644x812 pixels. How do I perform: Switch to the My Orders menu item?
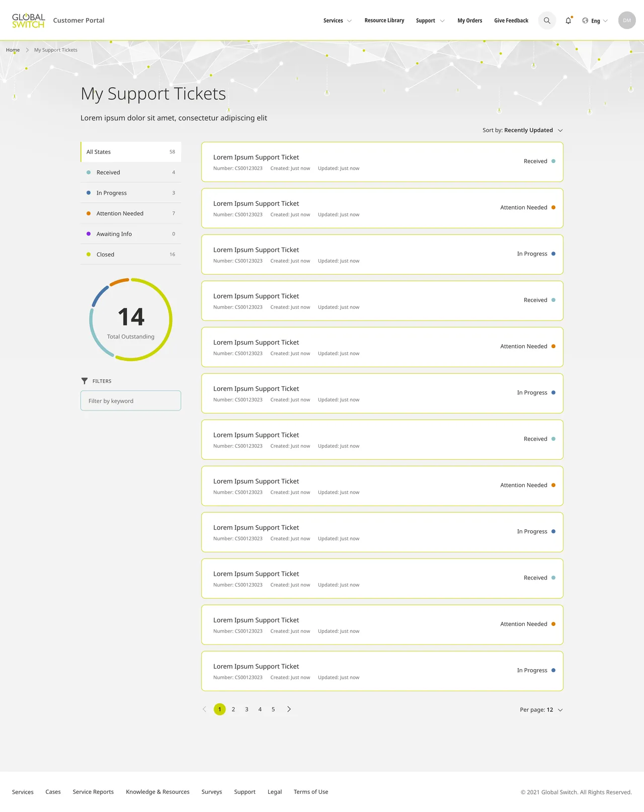(469, 21)
